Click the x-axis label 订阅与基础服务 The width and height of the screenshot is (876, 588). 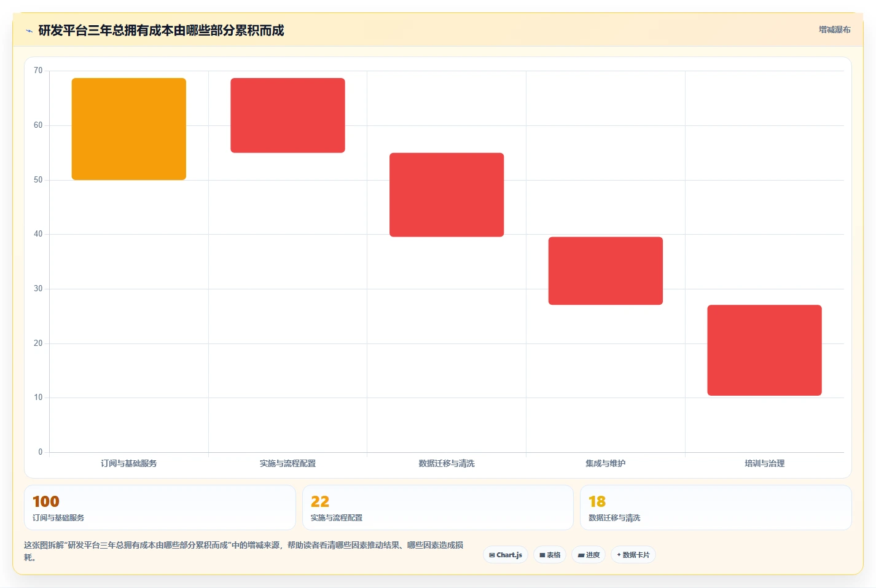pyautogui.click(x=129, y=463)
